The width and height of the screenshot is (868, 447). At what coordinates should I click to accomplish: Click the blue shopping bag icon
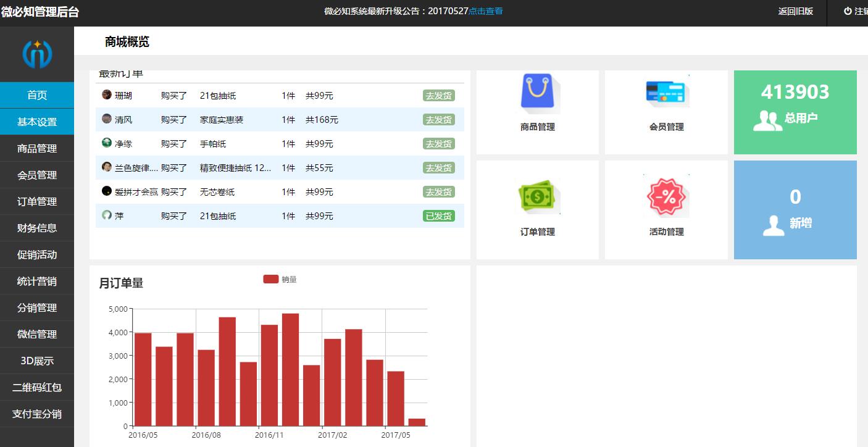pos(537,93)
